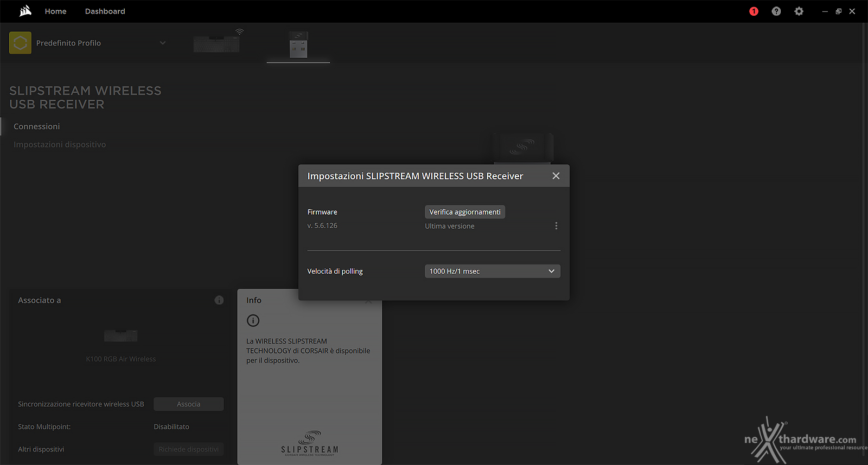868x465 pixels.
Task: Click the Altri dispositivi label
Action: pos(41,449)
